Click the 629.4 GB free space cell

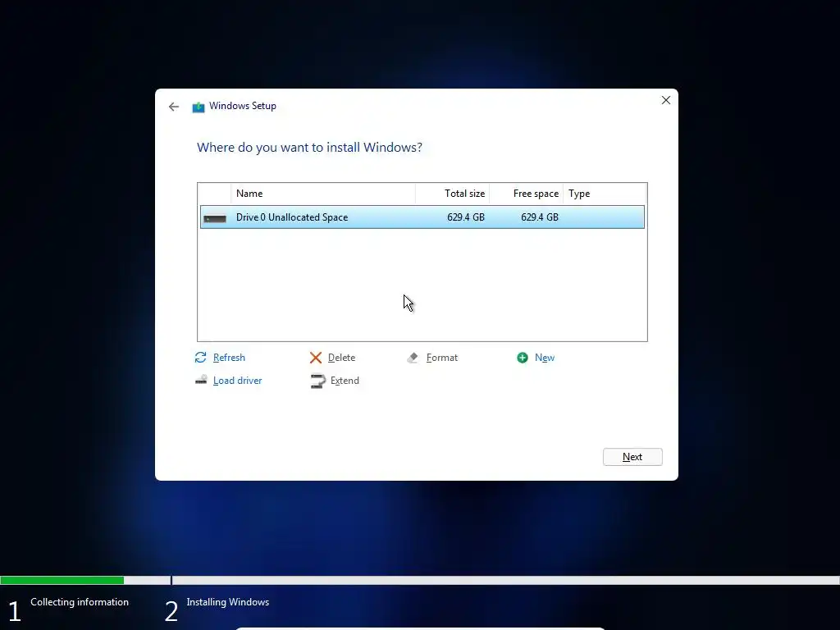point(540,217)
